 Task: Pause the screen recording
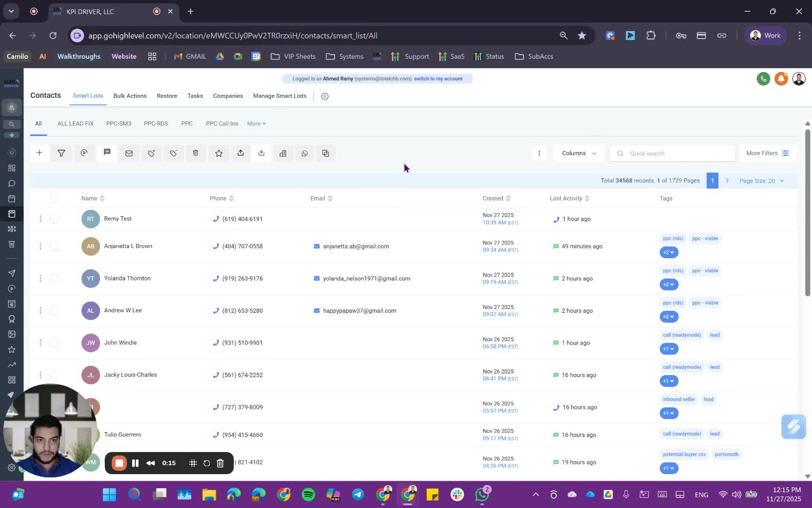pos(135,463)
